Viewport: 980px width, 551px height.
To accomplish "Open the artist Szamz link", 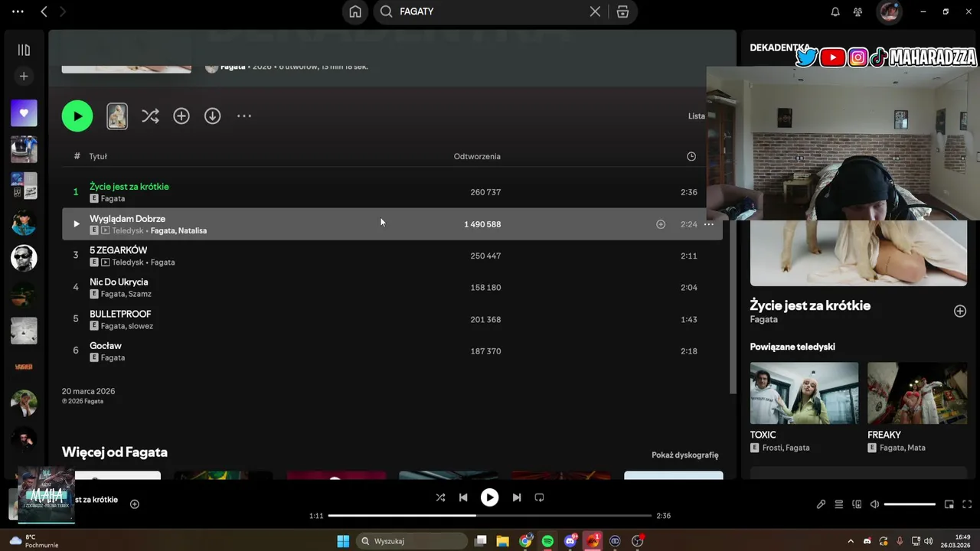I will 140,294.
